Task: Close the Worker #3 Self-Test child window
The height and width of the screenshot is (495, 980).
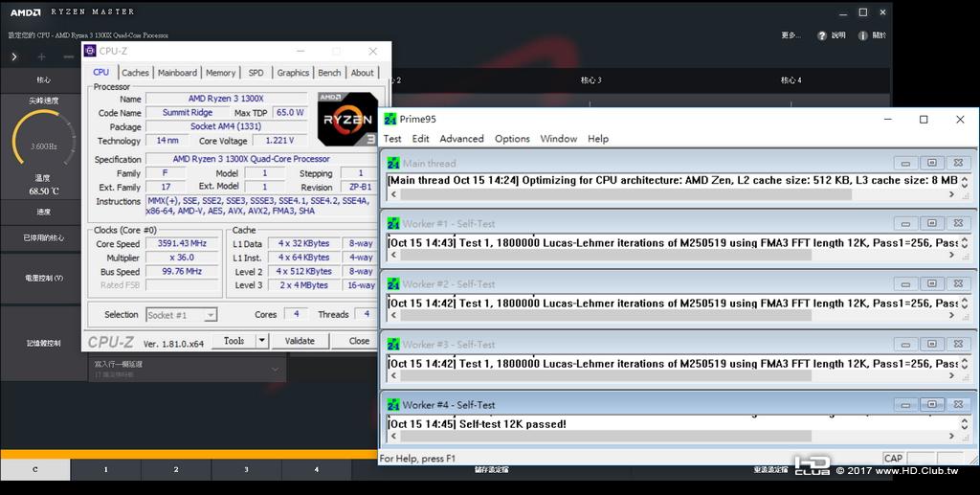Action: 958,344
